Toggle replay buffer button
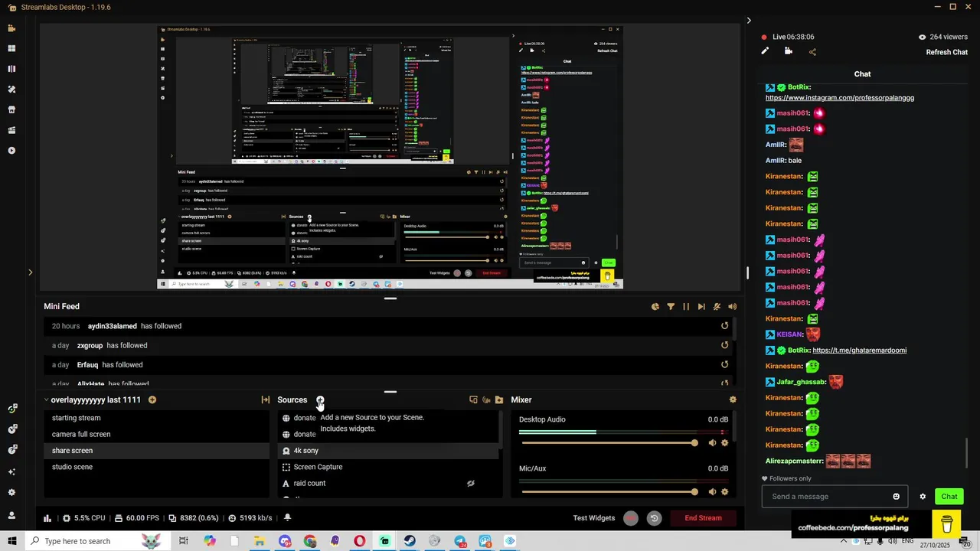 tap(654, 518)
